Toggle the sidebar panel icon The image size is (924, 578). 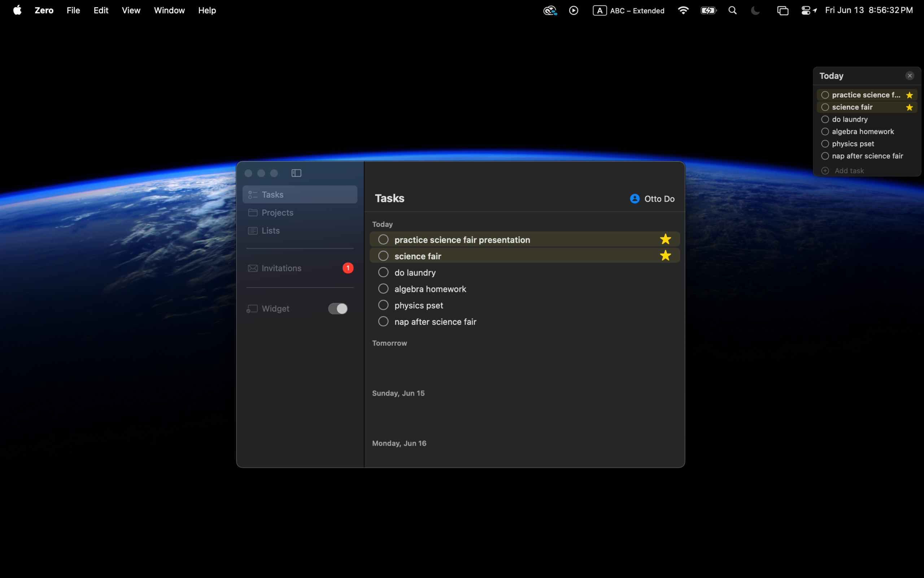click(x=296, y=173)
